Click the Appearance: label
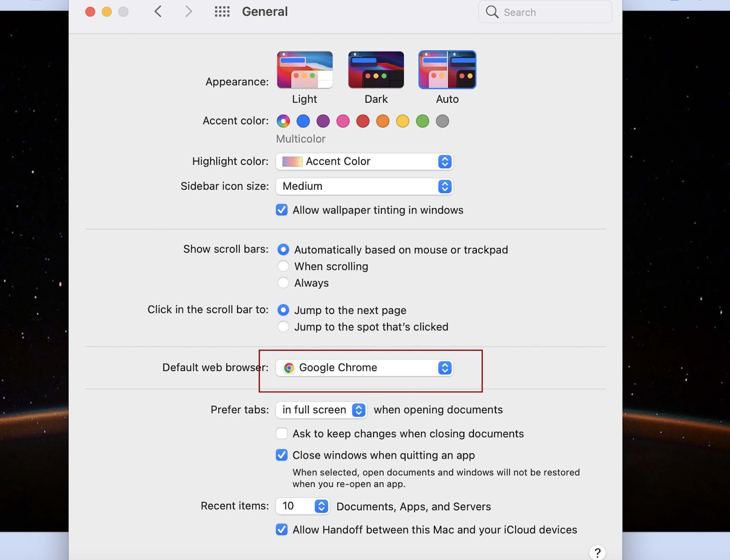The height and width of the screenshot is (560, 730). (x=237, y=82)
